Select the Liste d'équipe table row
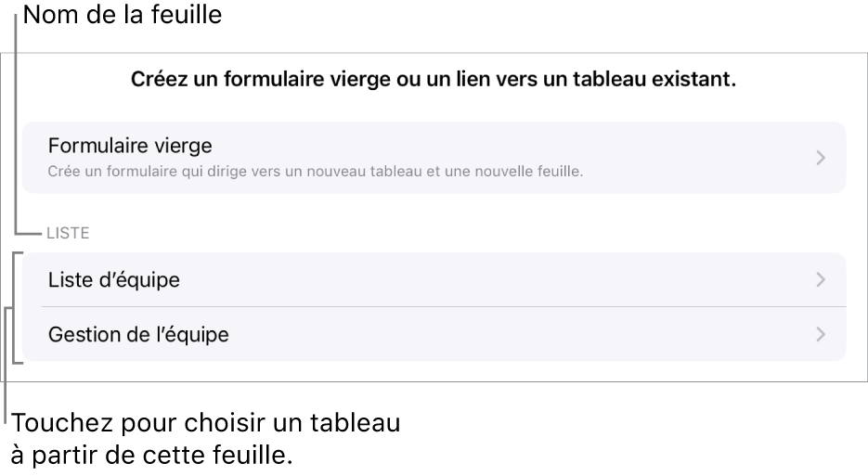This screenshot has width=868, height=476. tap(434, 279)
